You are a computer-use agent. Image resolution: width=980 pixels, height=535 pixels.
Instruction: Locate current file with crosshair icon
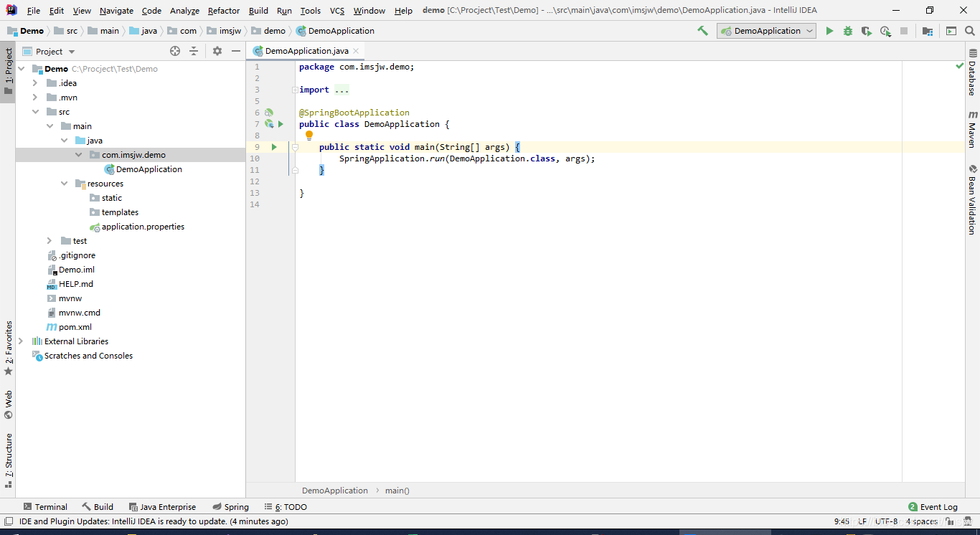click(x=175, y=51)
